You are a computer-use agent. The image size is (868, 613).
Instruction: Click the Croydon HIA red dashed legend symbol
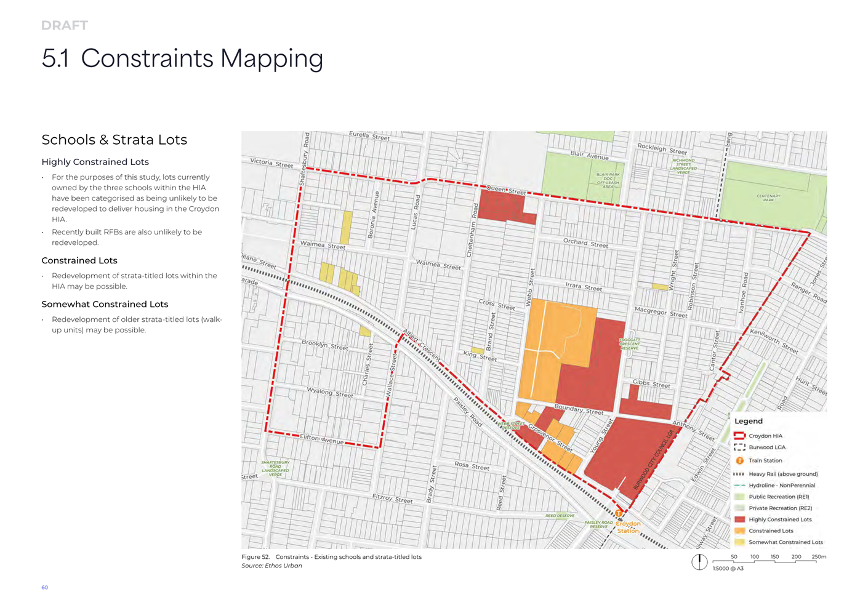(739, 436)
